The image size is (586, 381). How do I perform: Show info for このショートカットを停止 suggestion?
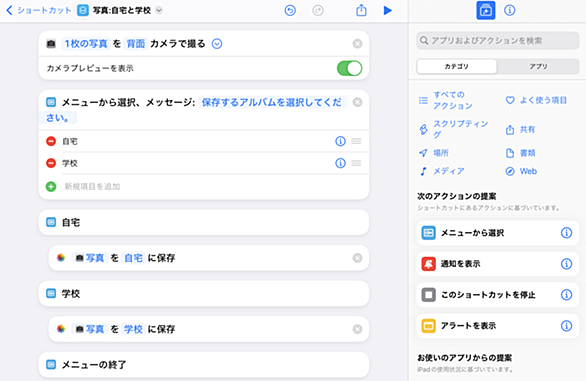(566, 295)
